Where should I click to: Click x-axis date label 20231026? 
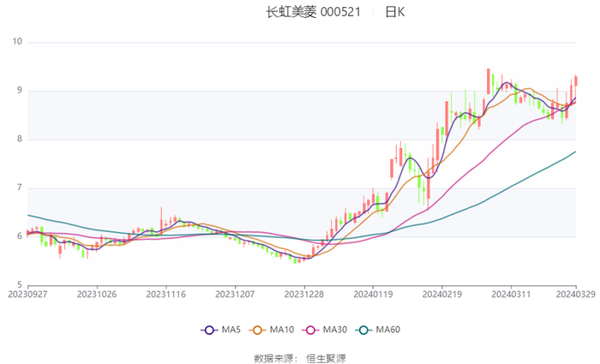click(x=97, y=294)
